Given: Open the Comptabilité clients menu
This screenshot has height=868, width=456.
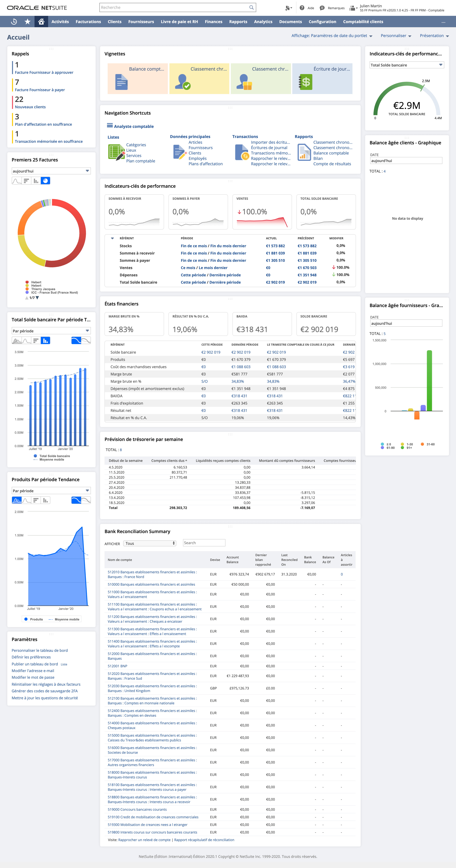Looking at the screenshot, I should pyautogui.click(x=363, y=22).
